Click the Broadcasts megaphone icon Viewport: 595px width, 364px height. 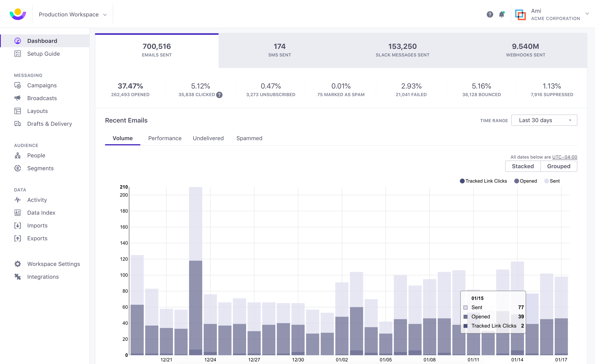pyautogui.click(x=18, y=98)
